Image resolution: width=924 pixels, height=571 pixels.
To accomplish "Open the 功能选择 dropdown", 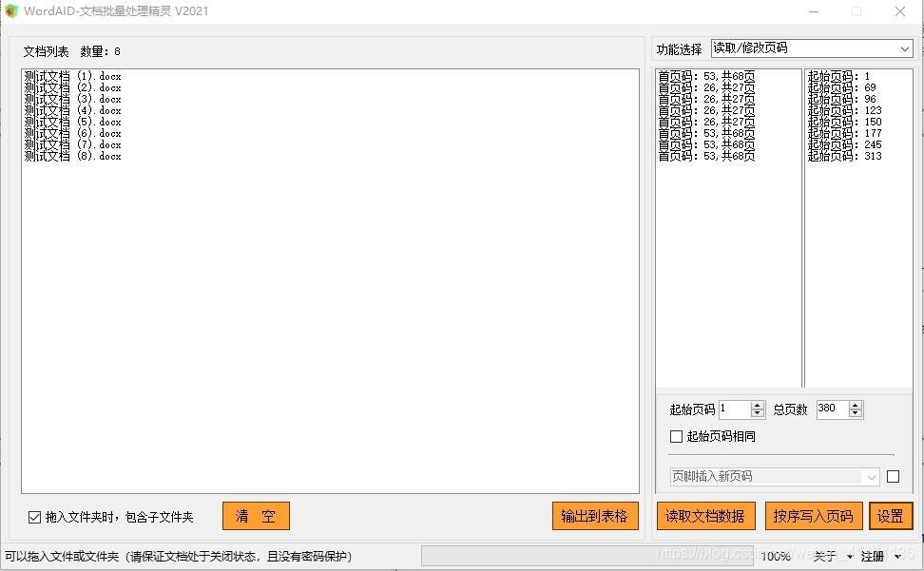I will pyautogui.click(x=812, y=48).
